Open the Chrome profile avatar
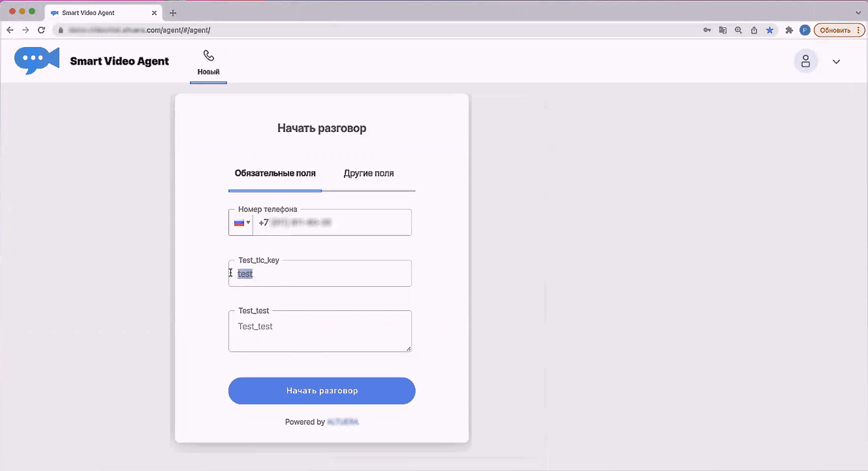 click(805, 30)
